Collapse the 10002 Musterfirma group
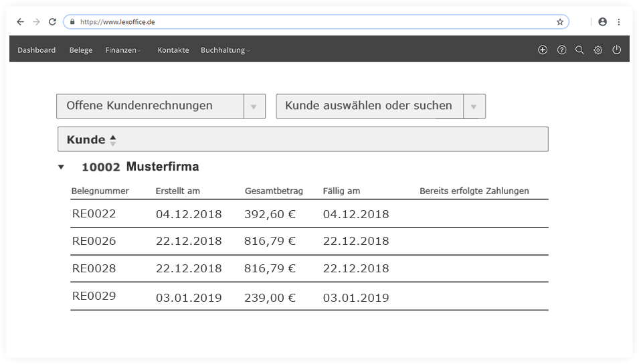 point(61,167)
